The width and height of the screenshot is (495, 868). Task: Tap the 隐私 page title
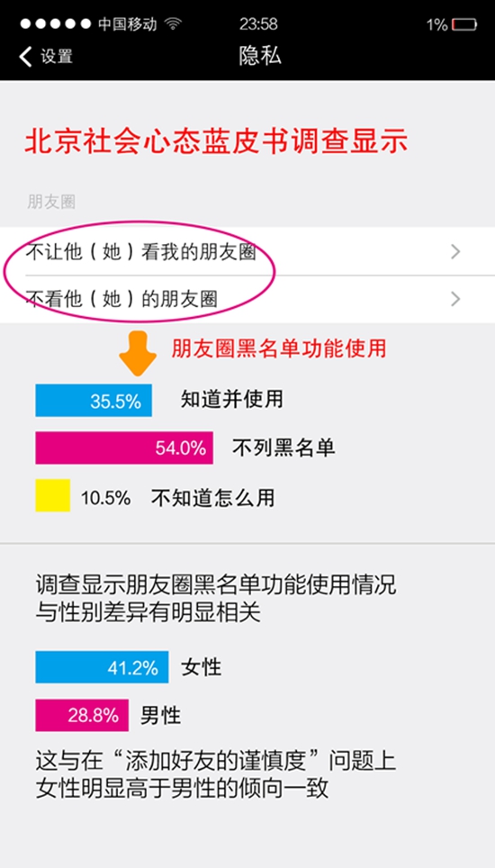260,56
